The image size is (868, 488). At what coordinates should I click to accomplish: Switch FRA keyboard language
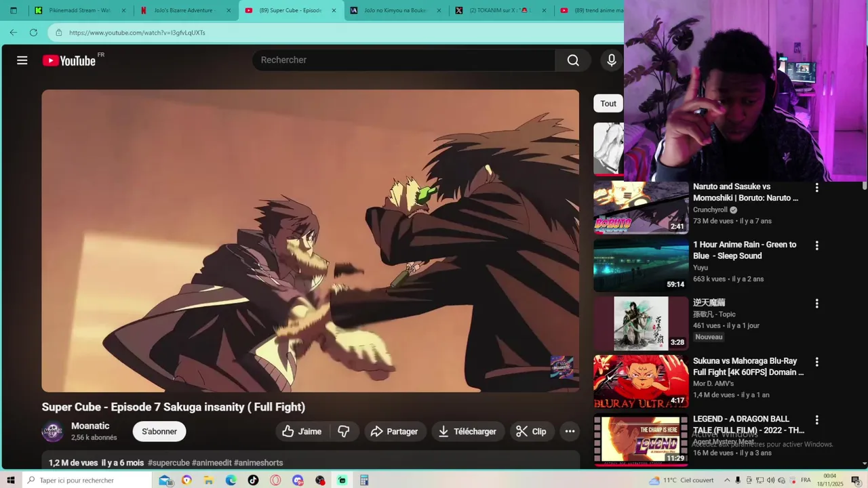pyautogui.click(x=806, y=481)
